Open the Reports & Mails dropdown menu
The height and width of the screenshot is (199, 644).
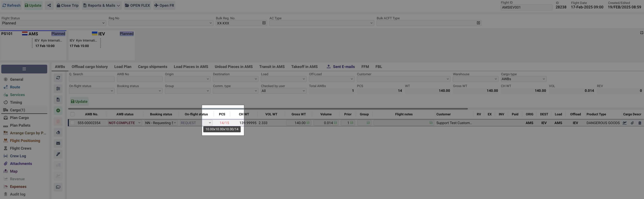click(102, 5)
